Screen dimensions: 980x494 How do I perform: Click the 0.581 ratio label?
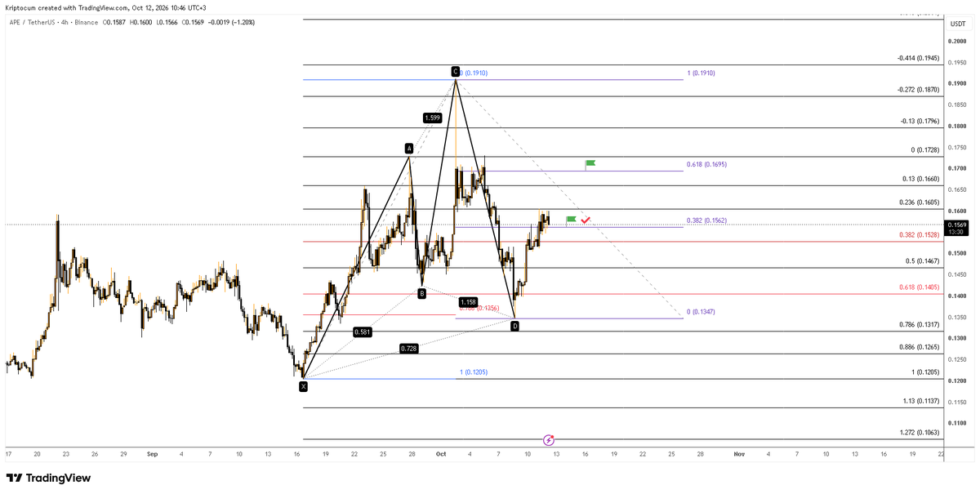pos(363,332)
